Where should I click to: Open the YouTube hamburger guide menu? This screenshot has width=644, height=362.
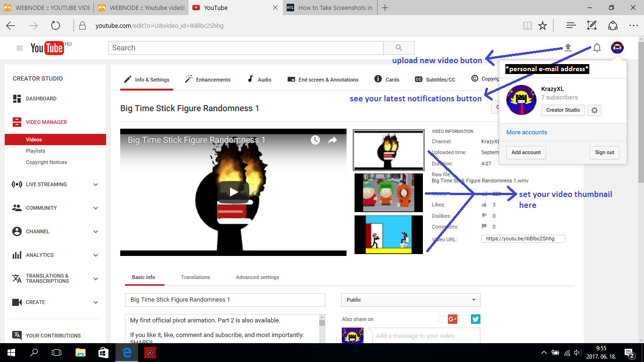[19, 48]
